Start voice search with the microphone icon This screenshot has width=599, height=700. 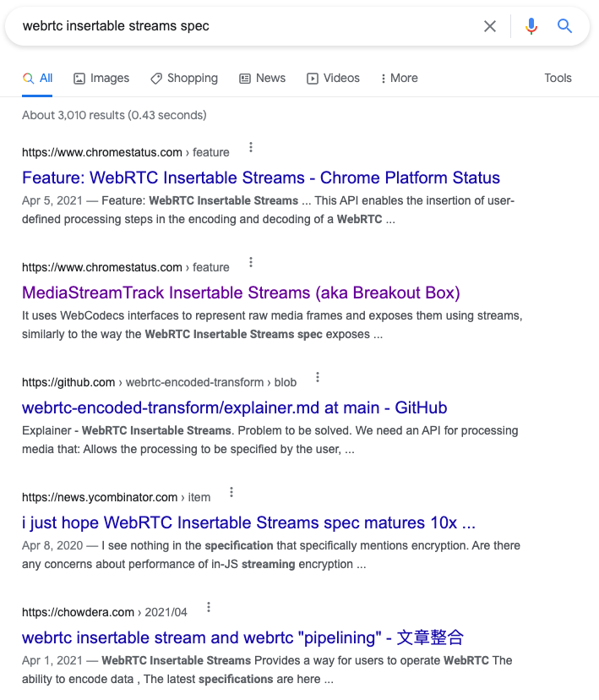click(531, 26)
